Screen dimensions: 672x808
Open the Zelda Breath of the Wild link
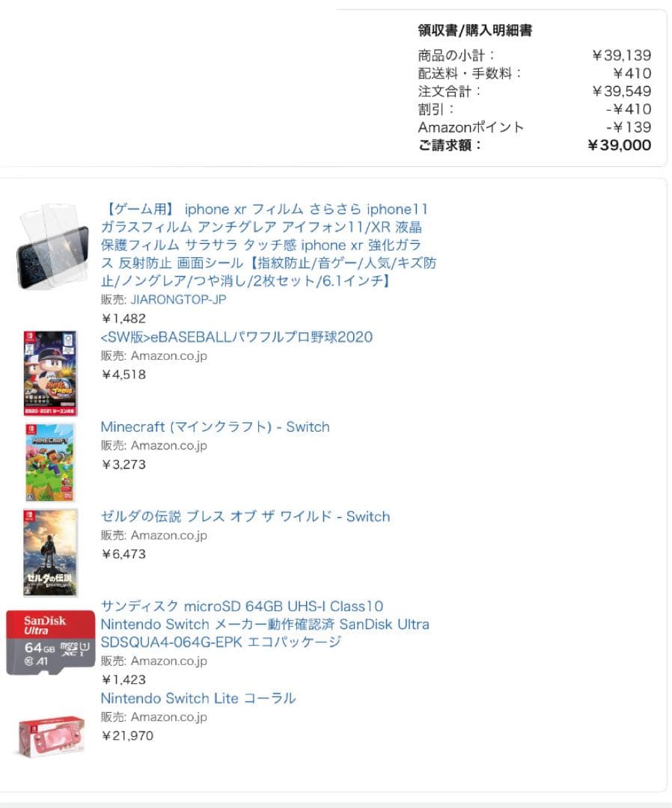tap(245, 516)
